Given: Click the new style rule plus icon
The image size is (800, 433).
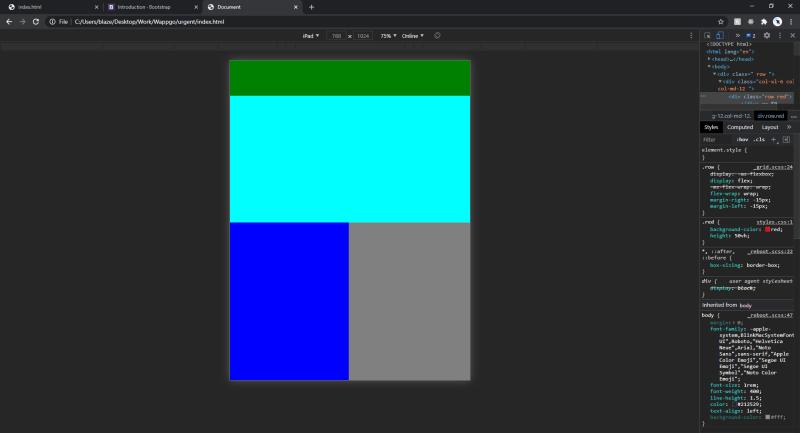Looking at the screenshot, I should tap(774, 139).
